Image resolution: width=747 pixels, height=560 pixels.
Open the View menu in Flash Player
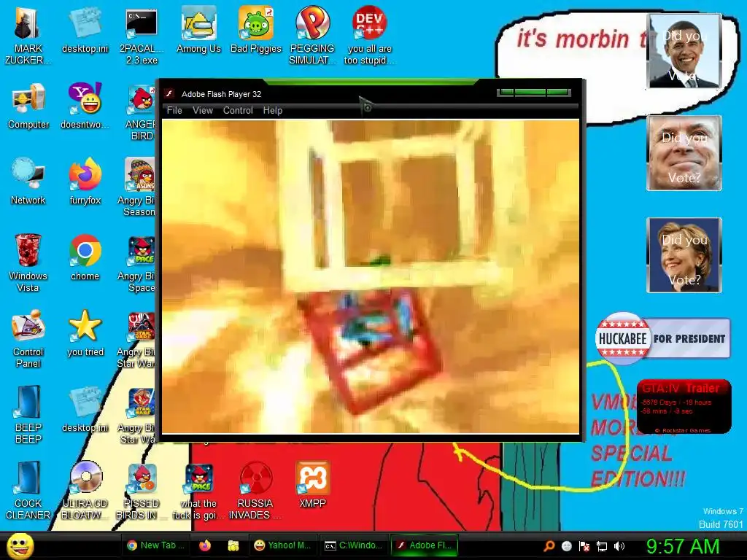coord(203,111)
